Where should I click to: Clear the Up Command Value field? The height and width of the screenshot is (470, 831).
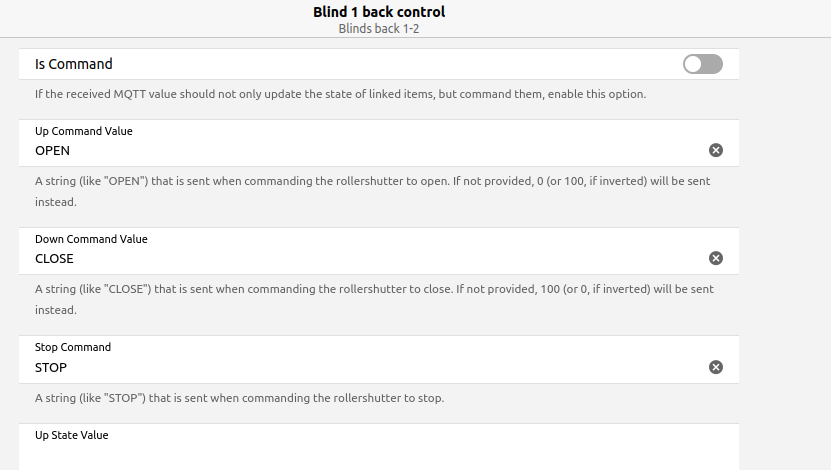tap(716, 150)
